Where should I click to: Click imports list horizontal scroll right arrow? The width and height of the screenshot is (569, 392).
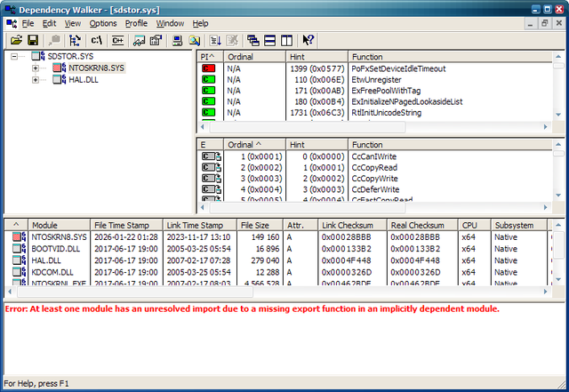(545, 127)
